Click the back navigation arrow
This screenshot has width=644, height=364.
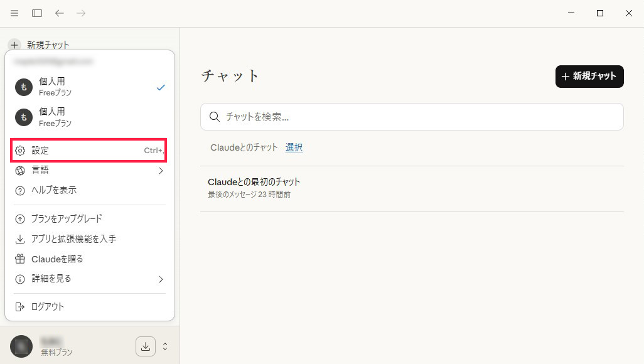click(x=59, y=13)
